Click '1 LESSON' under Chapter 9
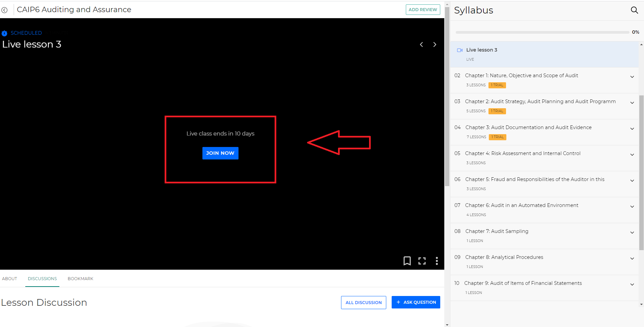This screenshot has width=644, height=327. 474,293
